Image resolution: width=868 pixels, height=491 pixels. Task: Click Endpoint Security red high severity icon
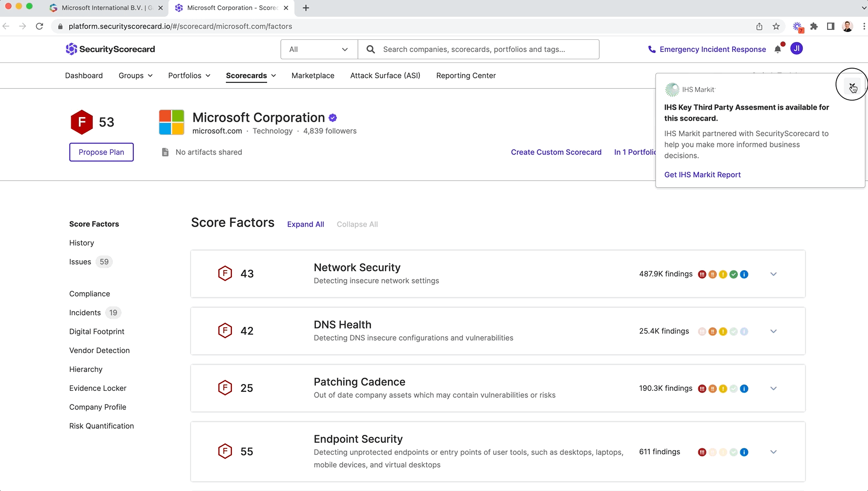[702, 452]
